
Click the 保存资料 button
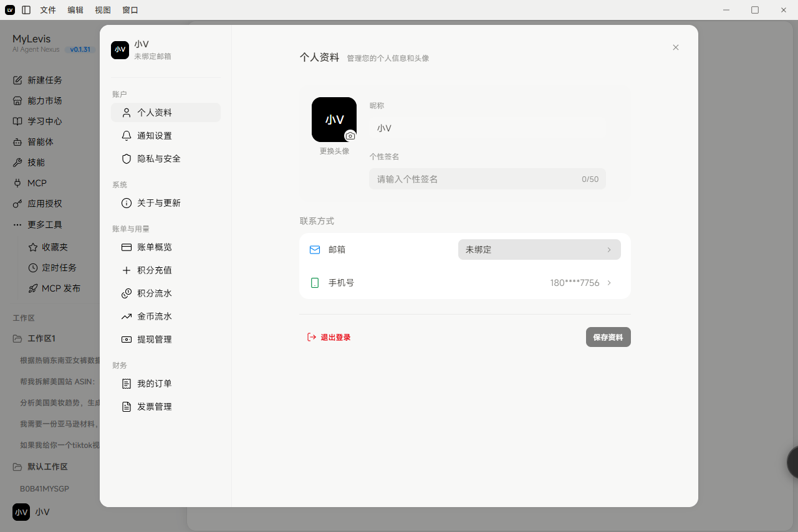coord(608,337)
